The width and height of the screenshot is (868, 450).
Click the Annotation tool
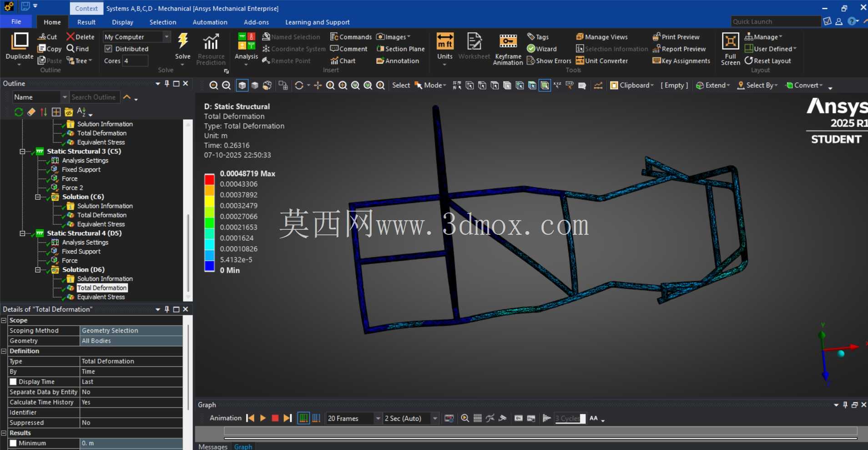click(398, 61)
